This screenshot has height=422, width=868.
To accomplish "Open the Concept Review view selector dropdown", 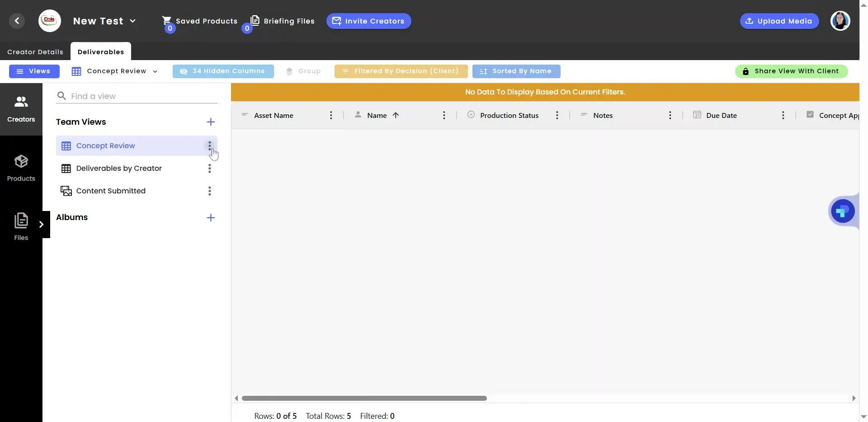I will coord(155,71).
